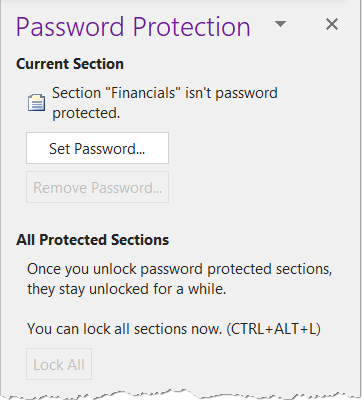Click "You can lock all sections now" text

click(124, 329)
